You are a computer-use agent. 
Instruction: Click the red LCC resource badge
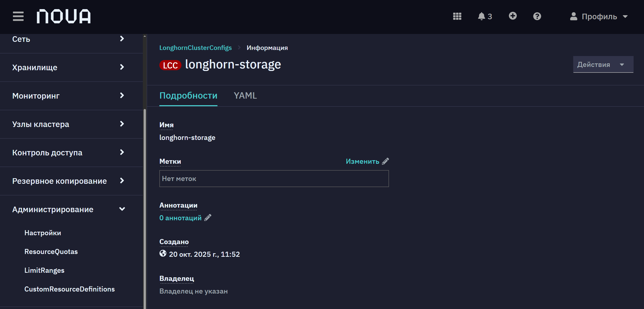click(x=170, y=65)
